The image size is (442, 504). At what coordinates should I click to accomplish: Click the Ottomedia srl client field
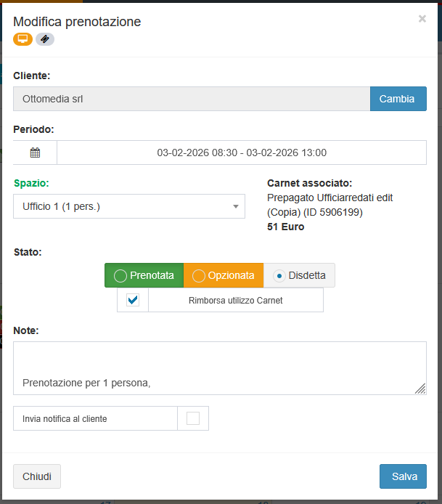tap(192, 99)
